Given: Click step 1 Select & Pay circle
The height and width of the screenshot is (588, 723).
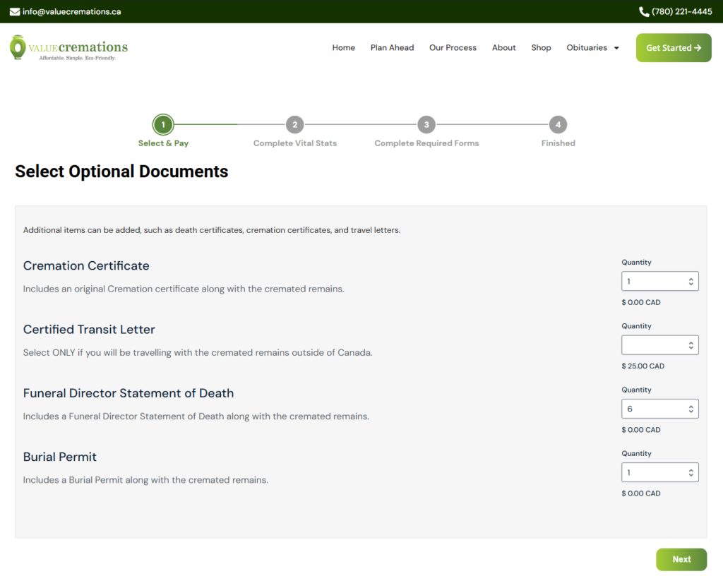Looking at the screenshot, I should coord(163,124).
